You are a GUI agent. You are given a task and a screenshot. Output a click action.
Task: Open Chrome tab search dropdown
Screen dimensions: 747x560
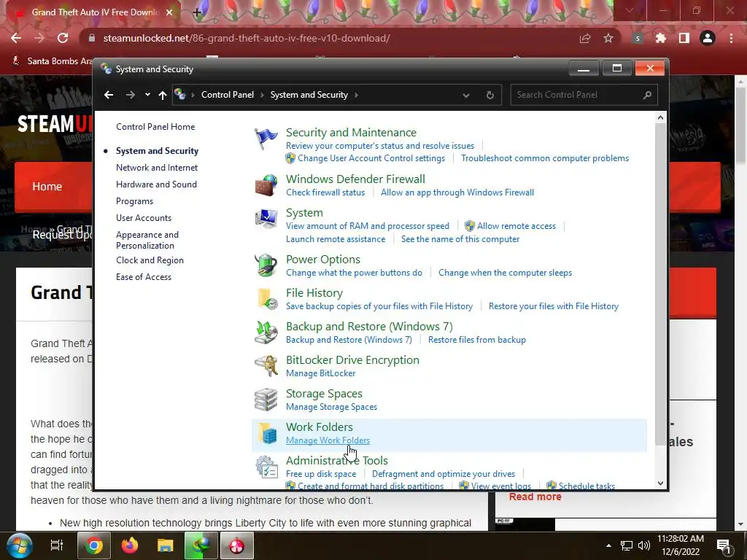click(630, 10)
